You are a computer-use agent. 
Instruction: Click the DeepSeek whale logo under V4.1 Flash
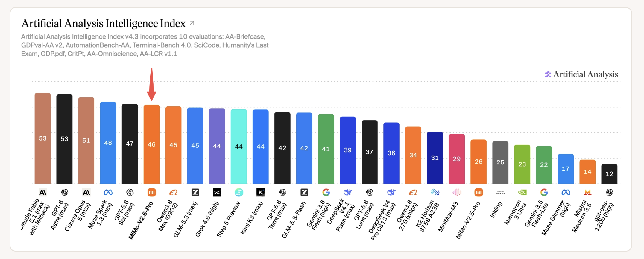click(x=348, y=192)
